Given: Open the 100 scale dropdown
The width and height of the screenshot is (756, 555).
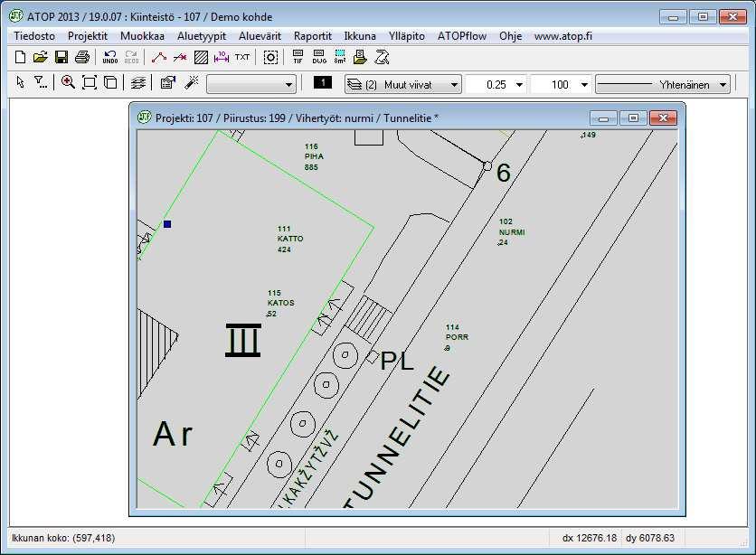Looking at the screenshot, I should [x=561, y=84].
